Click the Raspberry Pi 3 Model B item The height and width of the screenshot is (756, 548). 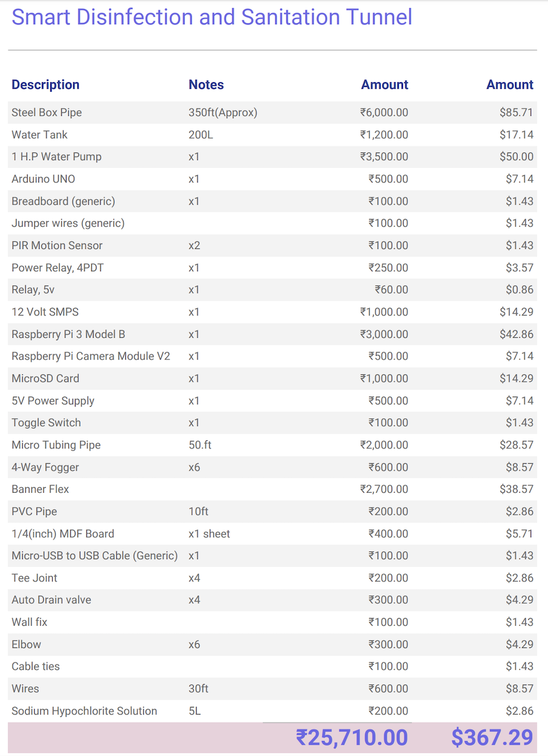68,334
